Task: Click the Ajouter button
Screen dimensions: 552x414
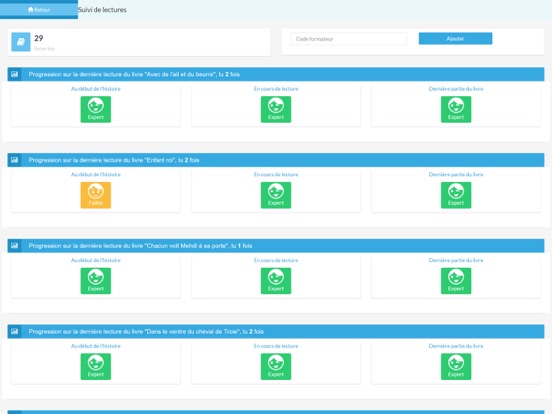Action: pos(455,39)
